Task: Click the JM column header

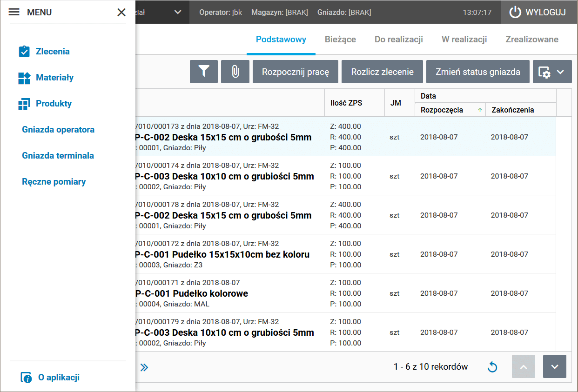Action: pos(399,103)
